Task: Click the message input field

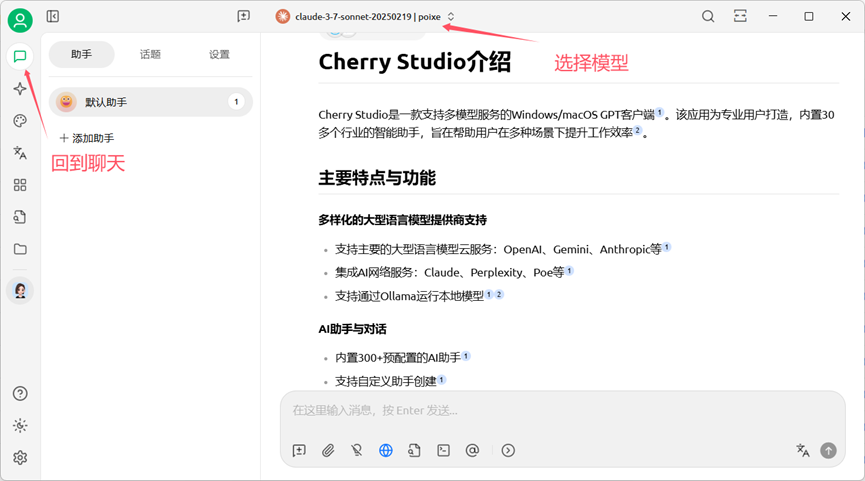Action: point(563,410)
